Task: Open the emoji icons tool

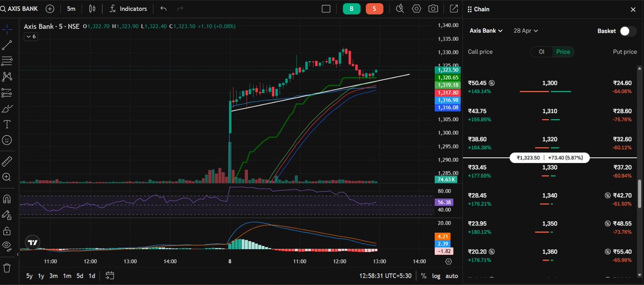Action: [8, 140]
